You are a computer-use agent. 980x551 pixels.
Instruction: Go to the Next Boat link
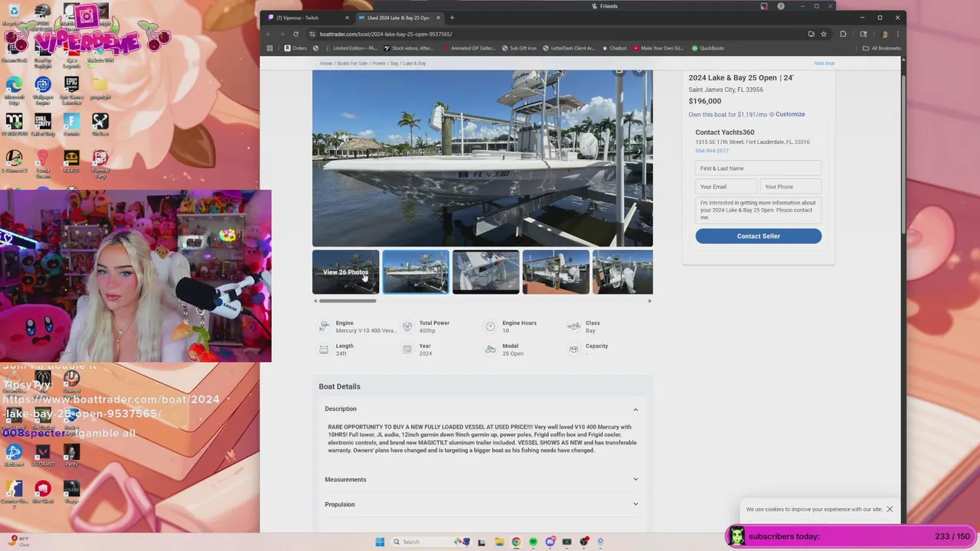click(824, 64)
